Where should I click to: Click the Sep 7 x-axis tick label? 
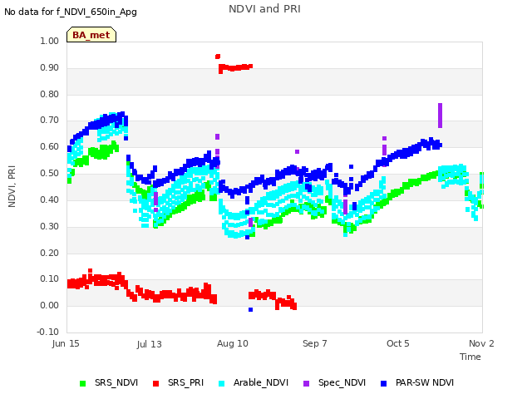click(x=315, y=343)
